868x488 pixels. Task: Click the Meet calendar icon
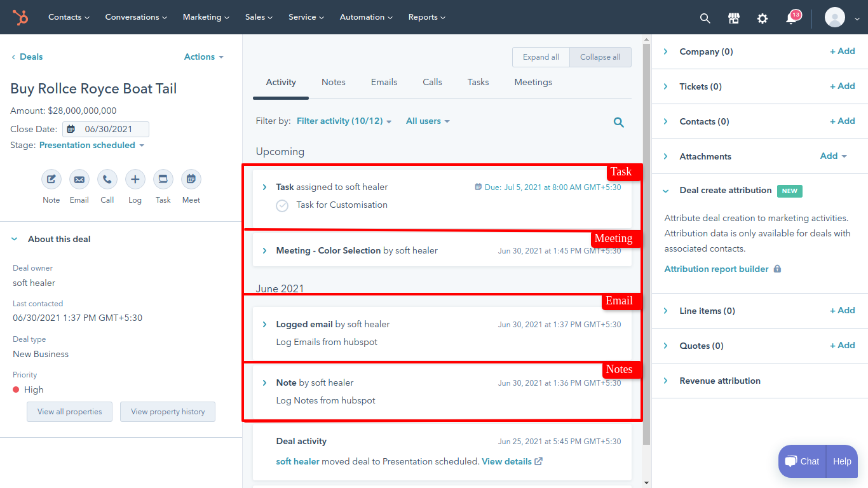point(191,180)
